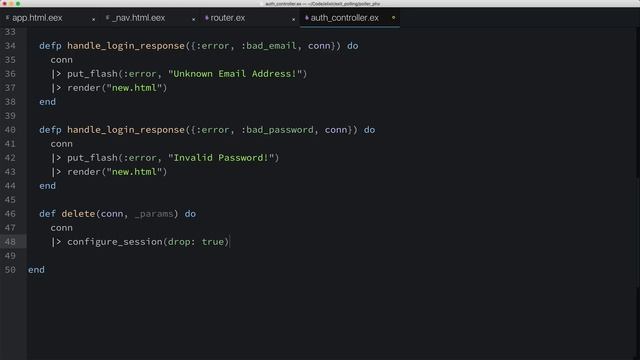The height and width of the screenshot is (360, 640).
Task: Click the file icon on _nav.html.eex tab
Action: [x=107, y=18]
